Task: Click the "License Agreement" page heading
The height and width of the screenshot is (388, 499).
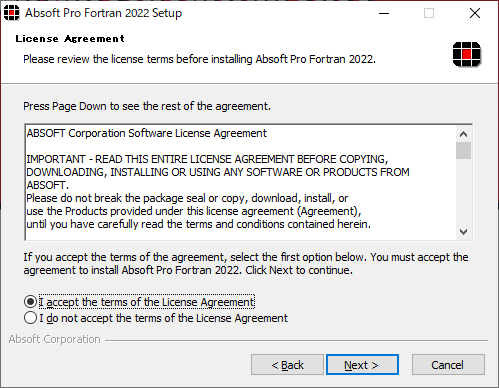Action: click(x=70, y=39)
